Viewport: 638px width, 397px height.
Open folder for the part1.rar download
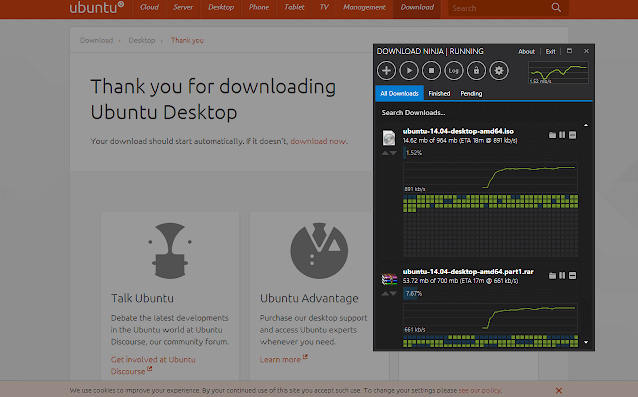[x=552, y=276]
